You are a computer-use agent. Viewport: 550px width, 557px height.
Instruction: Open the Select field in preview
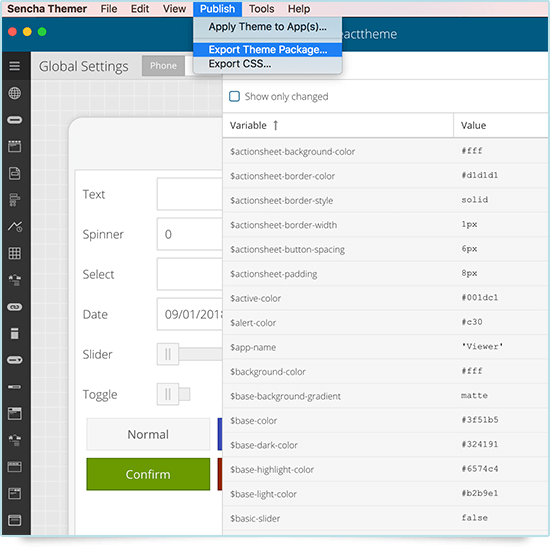click(190, 274)
